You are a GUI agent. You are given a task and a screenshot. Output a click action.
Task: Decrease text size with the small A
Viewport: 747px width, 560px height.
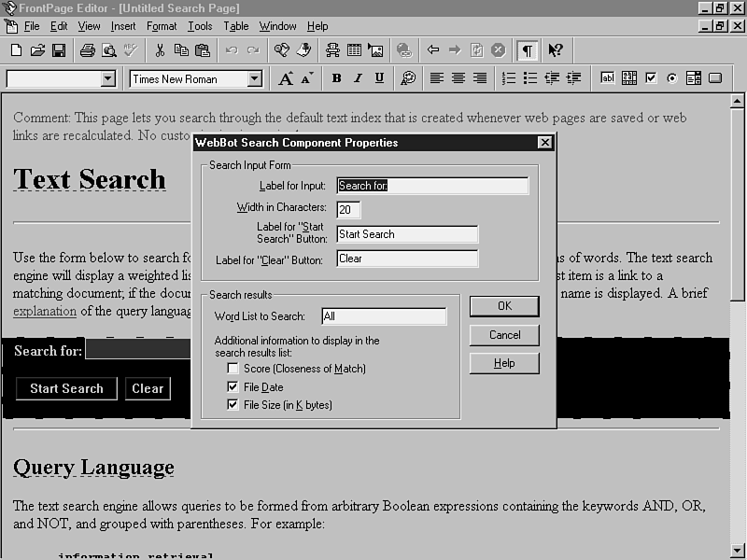307,78
